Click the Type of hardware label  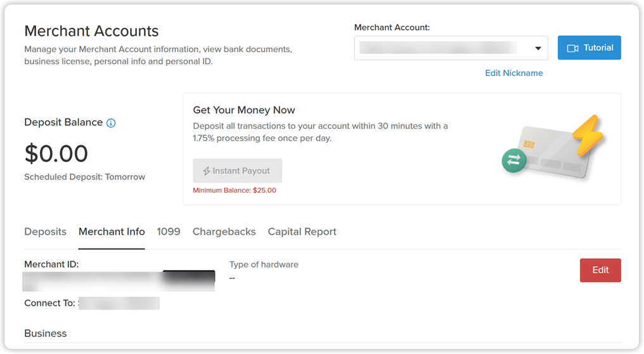pos(264,265)
